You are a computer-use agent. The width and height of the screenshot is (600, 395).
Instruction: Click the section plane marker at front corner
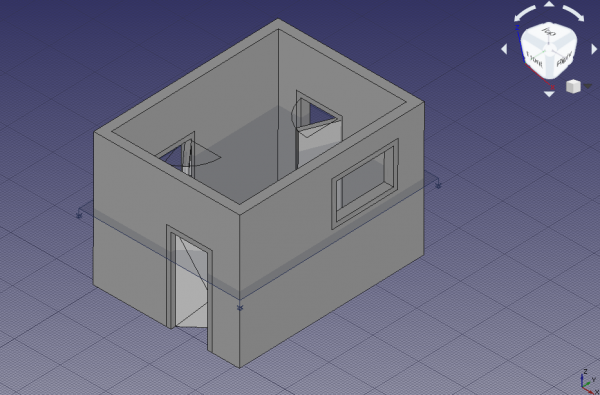[240, 308]
